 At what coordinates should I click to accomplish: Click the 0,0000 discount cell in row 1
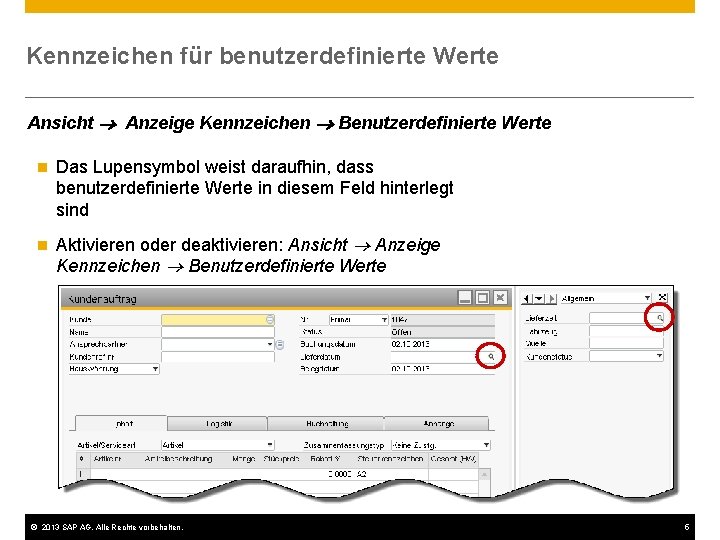click(x=340, y=474)
